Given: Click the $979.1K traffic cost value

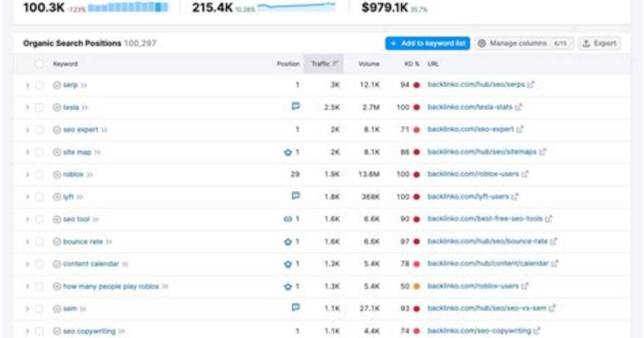Looking at the screenshot, I should click(385, 8).
